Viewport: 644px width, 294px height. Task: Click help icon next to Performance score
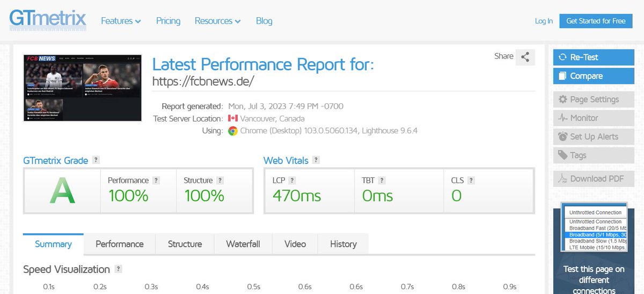[156, 181]
